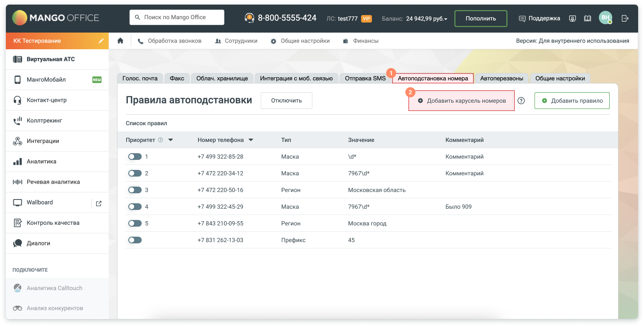Click the help question mark near Добавить карусель номеров

tap(521, 101)
